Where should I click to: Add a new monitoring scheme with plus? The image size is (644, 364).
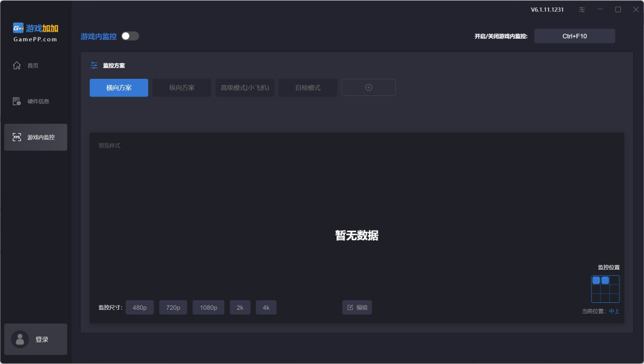[x=369, y=87]
